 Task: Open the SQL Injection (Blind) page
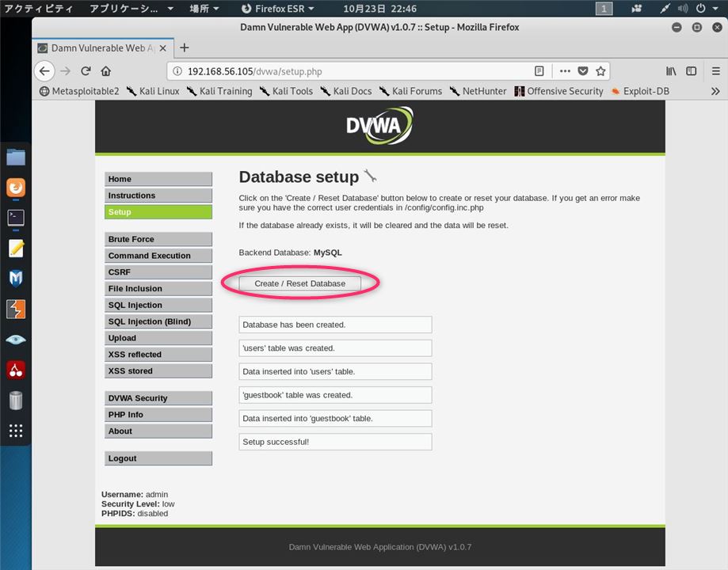(158, 321)
